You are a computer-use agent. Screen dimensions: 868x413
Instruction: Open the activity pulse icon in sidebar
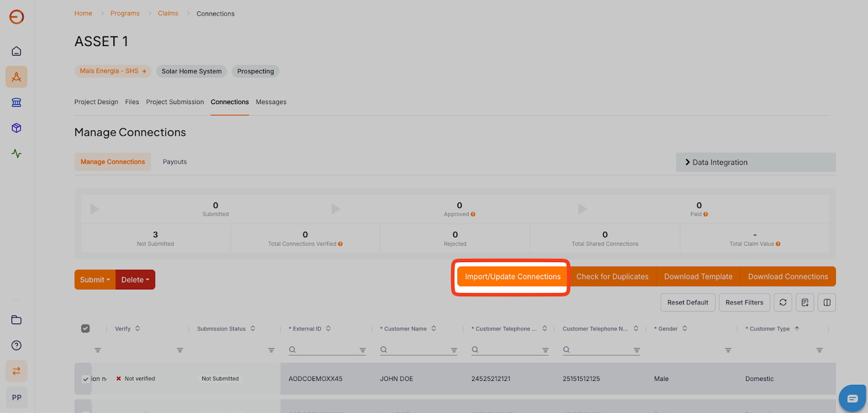click(x=16, y=154)
